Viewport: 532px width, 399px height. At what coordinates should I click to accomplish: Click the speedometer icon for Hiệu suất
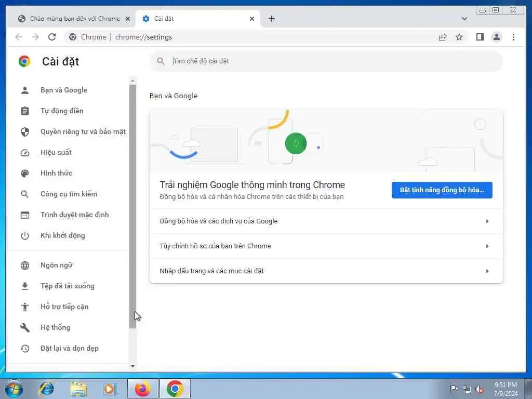(25, 153)
